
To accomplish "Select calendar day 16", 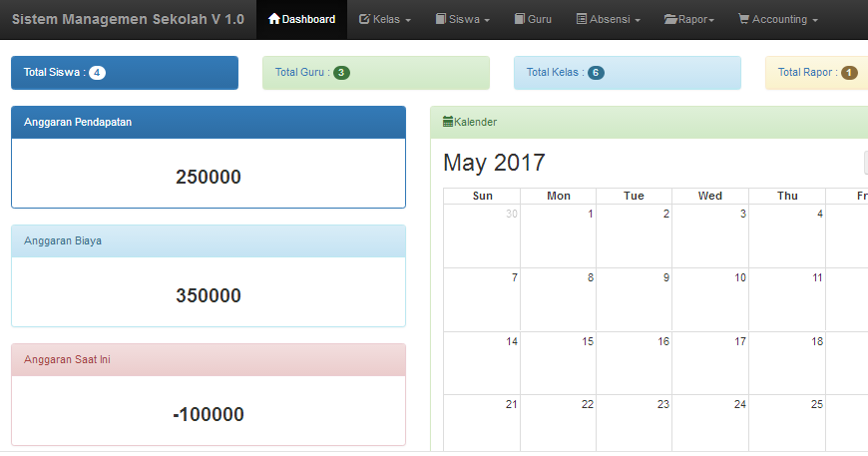I will pos(663,341).
